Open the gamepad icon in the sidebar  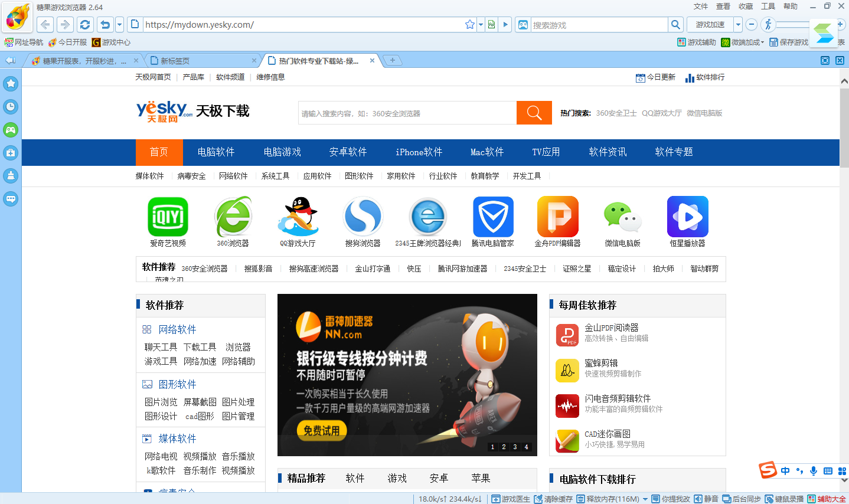point(11,130)
